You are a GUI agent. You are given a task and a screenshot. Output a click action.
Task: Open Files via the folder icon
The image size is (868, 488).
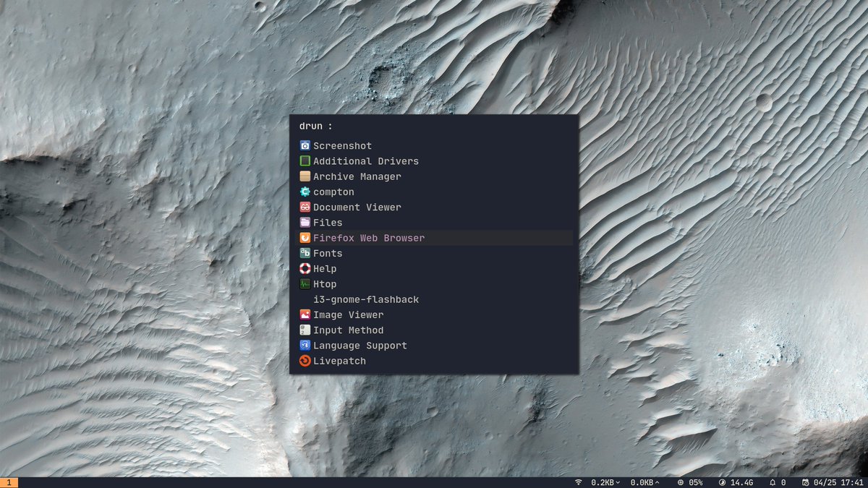pyautogui.click(x=305, y=222)
